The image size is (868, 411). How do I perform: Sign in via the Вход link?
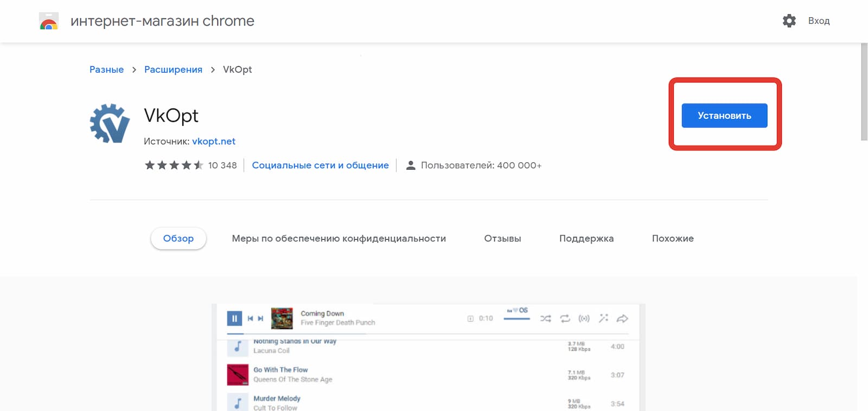point(819,21)
